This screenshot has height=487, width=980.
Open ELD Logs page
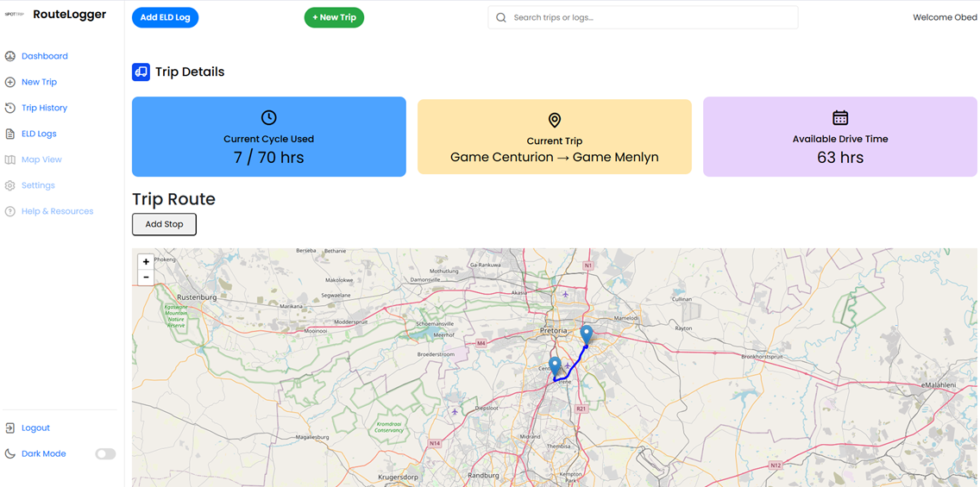pos(39,134)
